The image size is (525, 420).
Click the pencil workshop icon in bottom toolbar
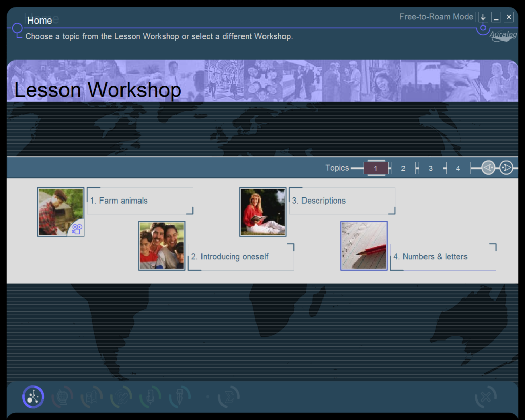point(180,397)
